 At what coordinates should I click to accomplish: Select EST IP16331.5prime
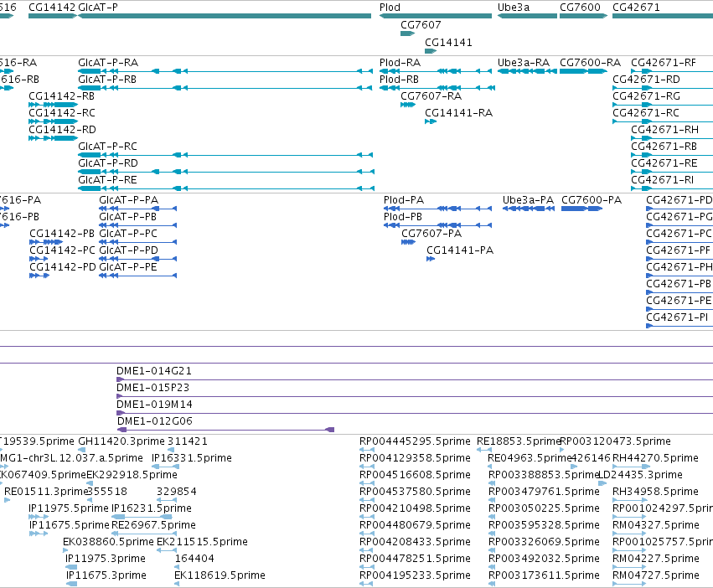[x=165, y=466]
